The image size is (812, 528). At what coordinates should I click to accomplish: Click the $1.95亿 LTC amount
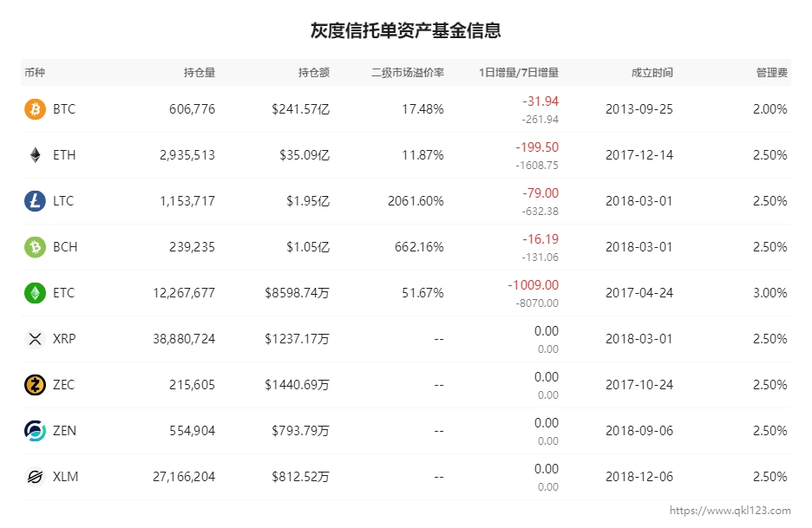(x=308, y=201)
